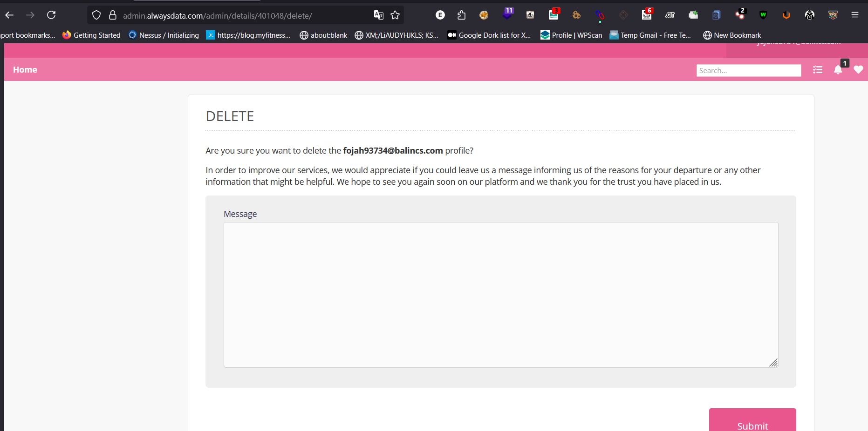The height and width of the screenshot is (431, 868).
Task: Open the Profile | WPScan bookmark
Action: 571,35
